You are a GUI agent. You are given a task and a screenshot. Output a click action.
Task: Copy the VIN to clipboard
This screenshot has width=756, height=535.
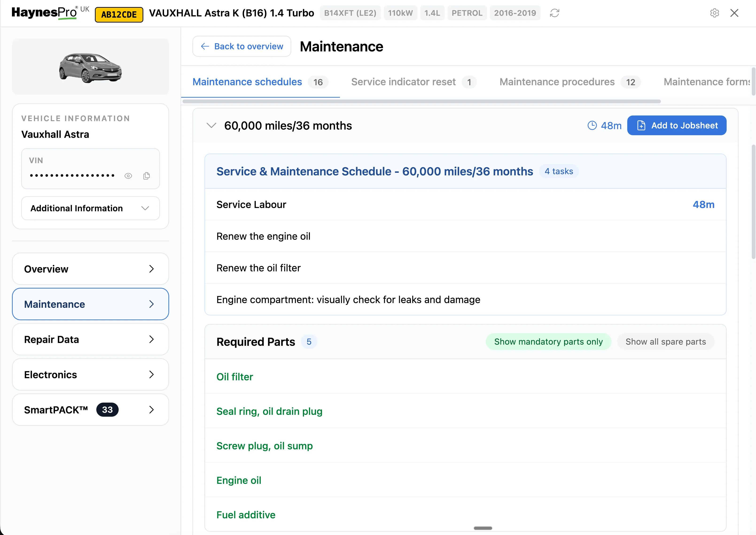[146, 176]
